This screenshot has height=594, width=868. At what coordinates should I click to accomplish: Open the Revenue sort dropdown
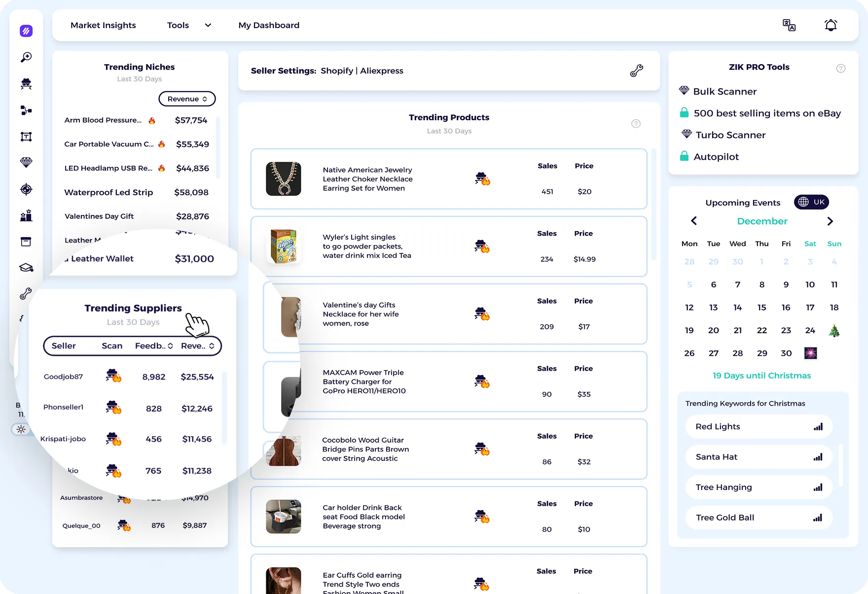187,99
